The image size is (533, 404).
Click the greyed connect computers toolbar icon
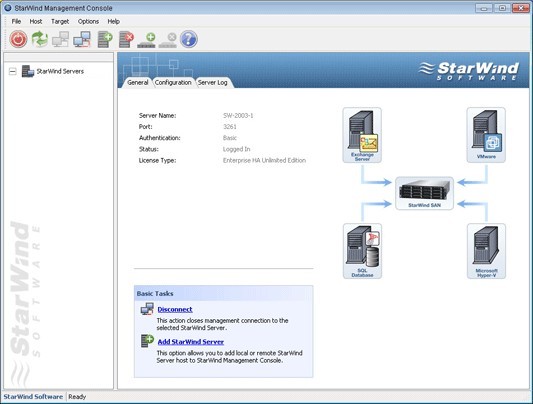61,39
